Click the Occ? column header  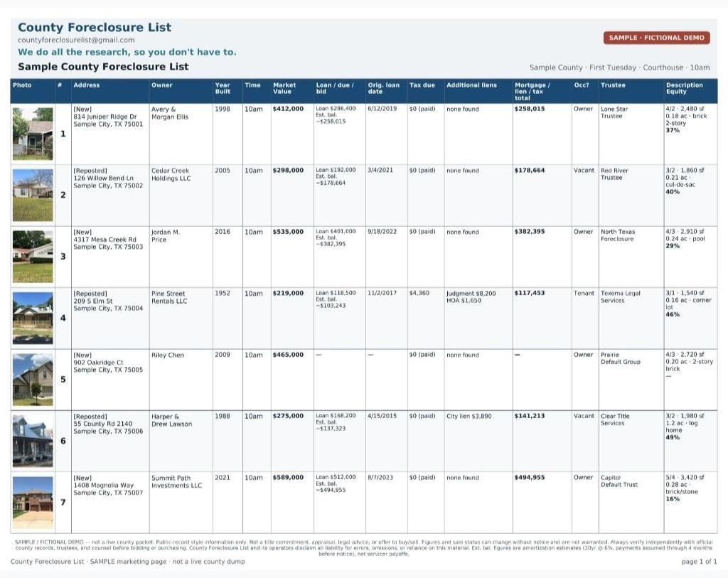click(x=582, y=85)
